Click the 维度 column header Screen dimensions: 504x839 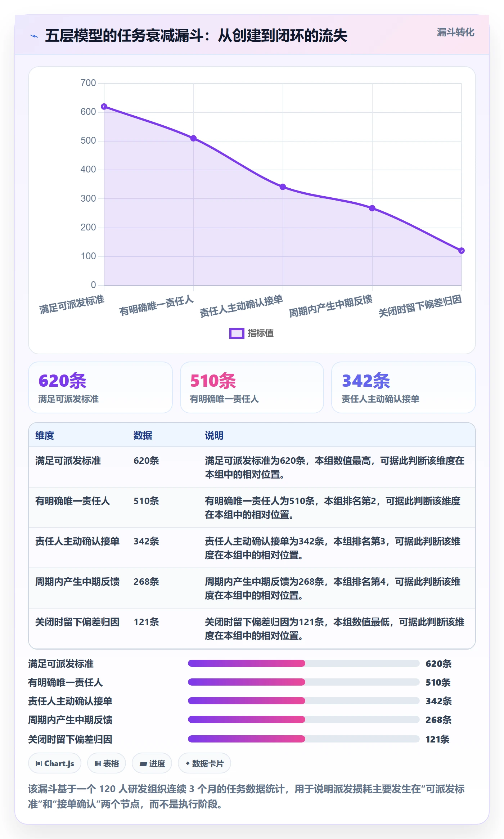(45, 435)
